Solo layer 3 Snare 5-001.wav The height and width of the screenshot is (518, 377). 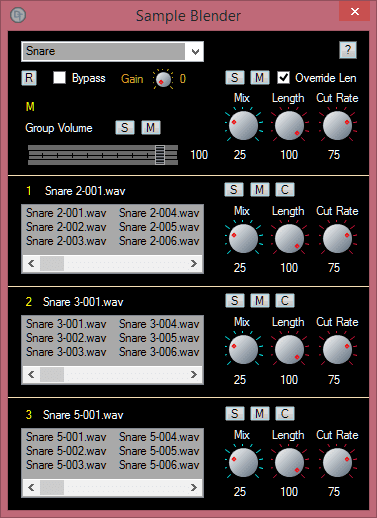235,413
